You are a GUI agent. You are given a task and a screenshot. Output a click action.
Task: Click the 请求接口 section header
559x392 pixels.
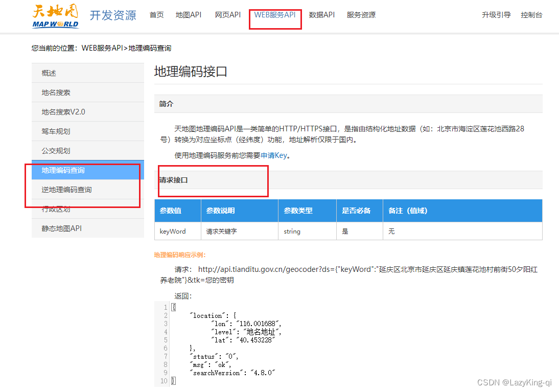coord(348,180)
